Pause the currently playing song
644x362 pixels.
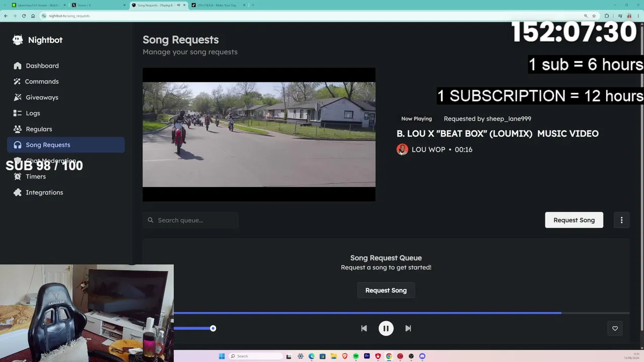[386, 328]
